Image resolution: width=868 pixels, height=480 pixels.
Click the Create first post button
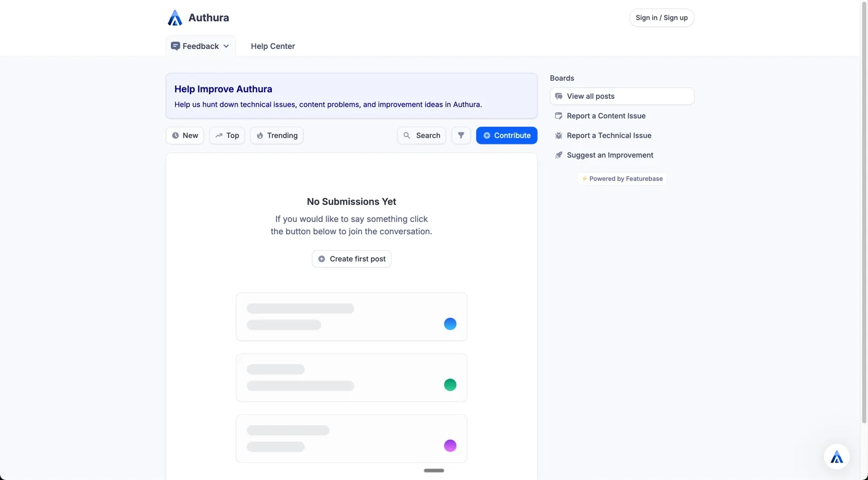[352, 259]
